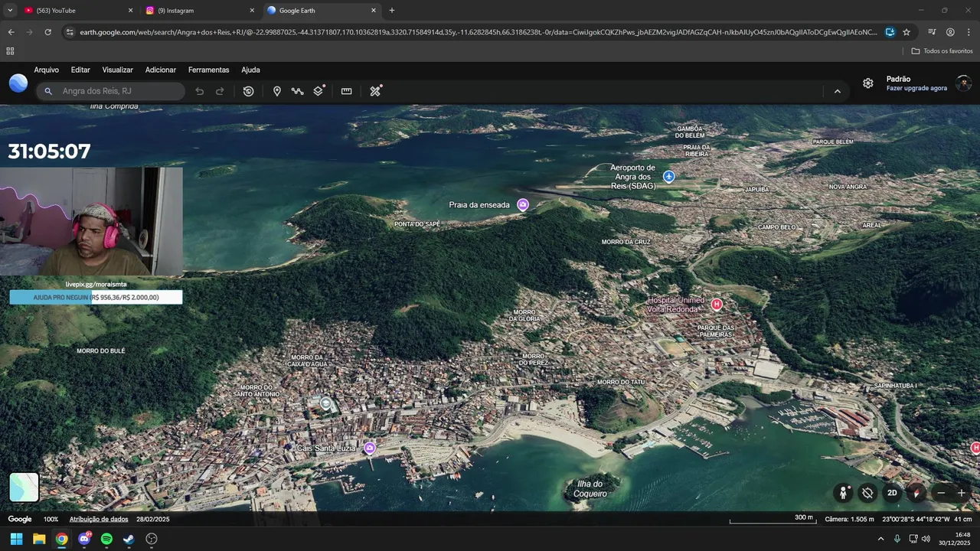Click Fazer upgrade agora link
This screenshot has width=980, height=551.
point(916,88)
